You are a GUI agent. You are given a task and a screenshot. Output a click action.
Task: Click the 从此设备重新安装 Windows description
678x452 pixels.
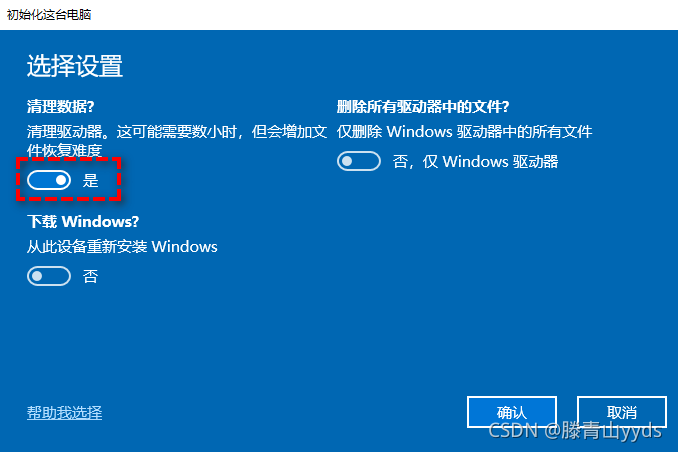click(x=122, y=247)
